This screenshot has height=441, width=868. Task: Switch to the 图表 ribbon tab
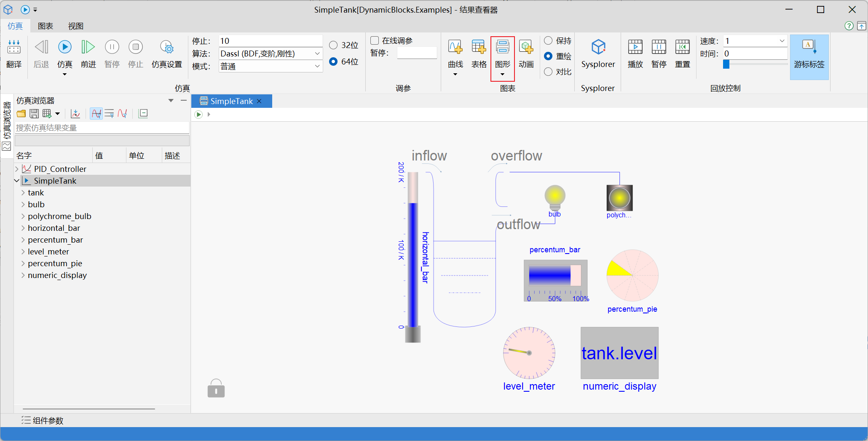46,26
